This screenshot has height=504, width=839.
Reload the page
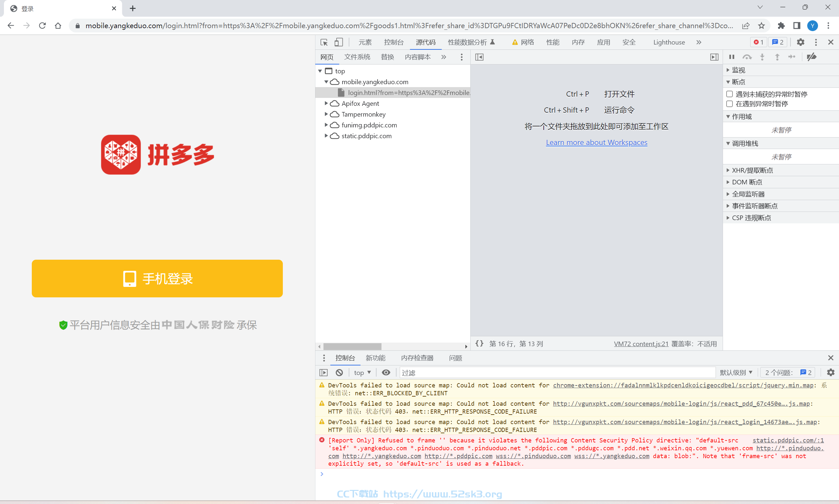point(42,26)
